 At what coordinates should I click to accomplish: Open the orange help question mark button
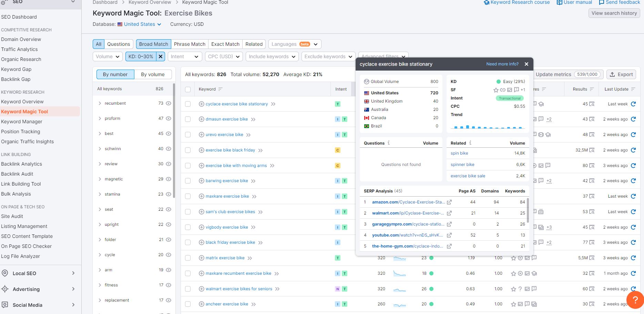click(x=635, y=300)
